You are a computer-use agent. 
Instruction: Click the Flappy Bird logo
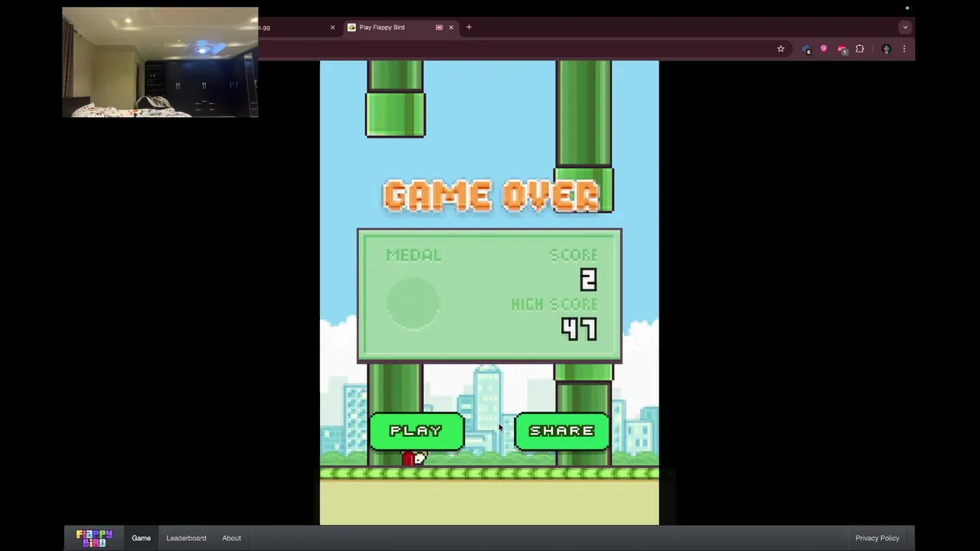coord(94,538)
